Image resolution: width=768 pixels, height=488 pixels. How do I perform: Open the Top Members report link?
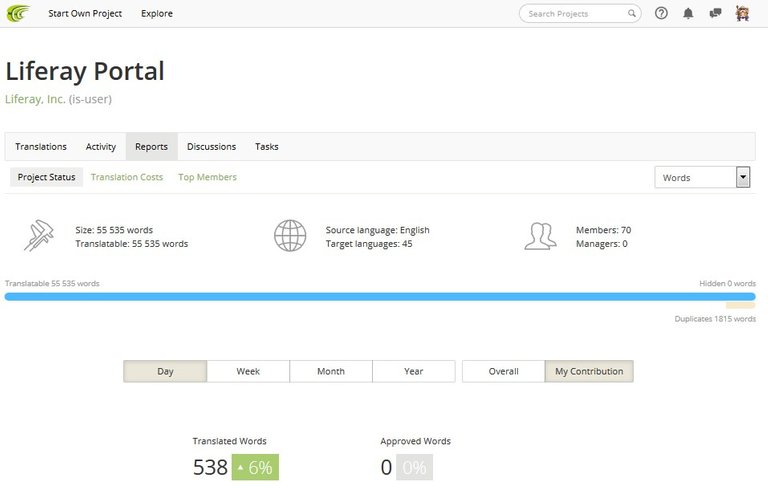pos(207,177)
